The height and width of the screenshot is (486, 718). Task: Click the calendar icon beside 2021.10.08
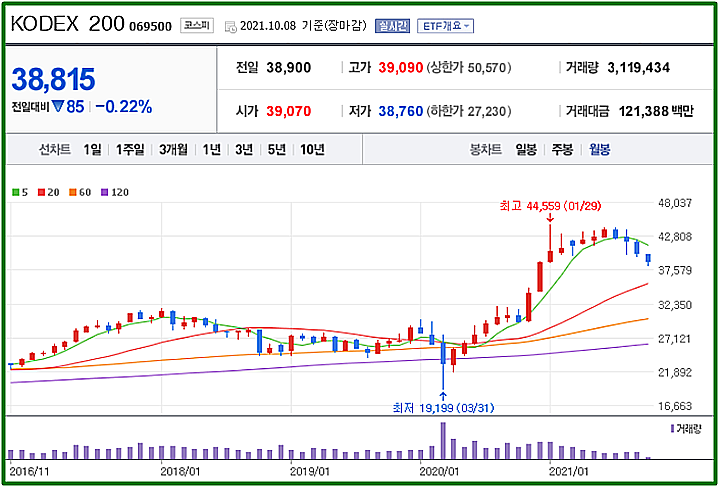point(230,27)
